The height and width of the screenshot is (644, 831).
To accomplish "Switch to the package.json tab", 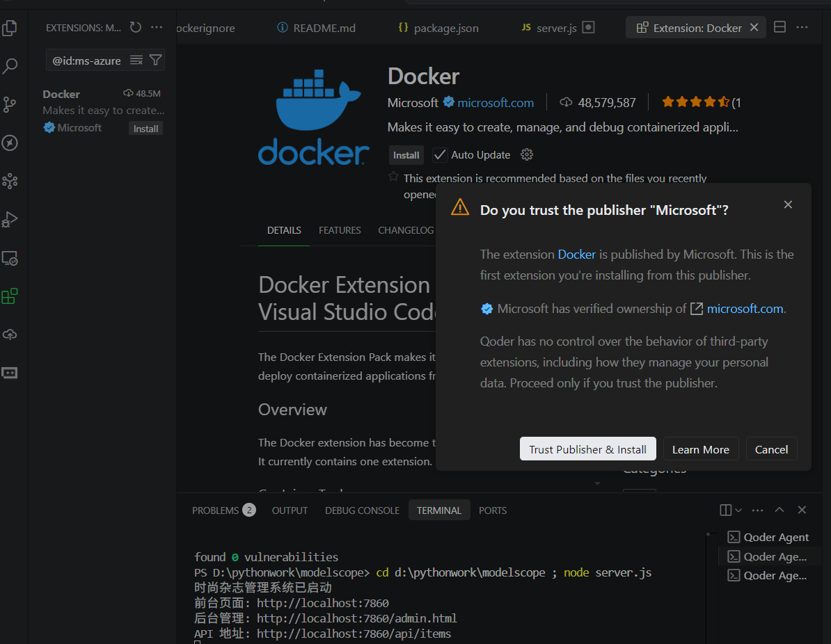I will (438, 28).
